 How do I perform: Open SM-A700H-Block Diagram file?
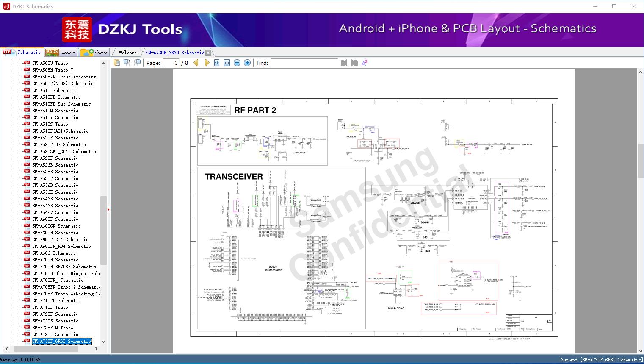click(66, 273)
